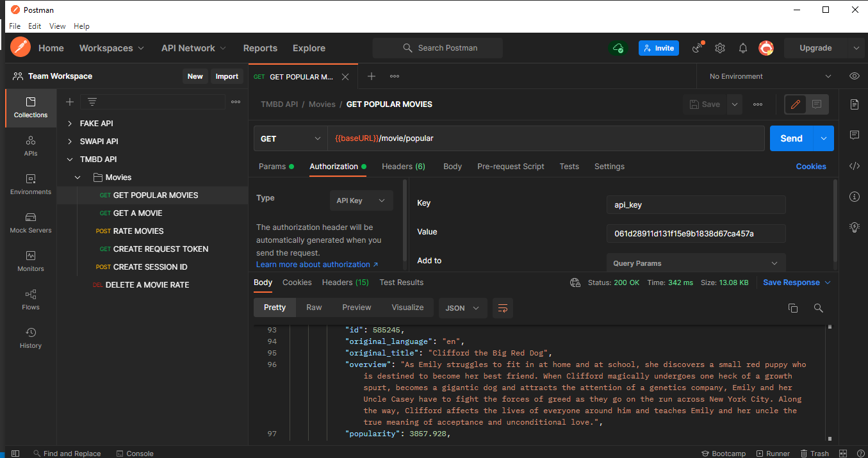Open the Upgrade dropdown arrow
Viewport: 868px width, 458px height.
click(x=856, y=48)
